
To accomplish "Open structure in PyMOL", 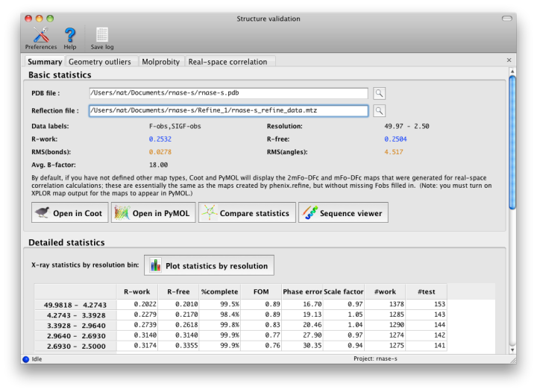I will (x=153, y=213).
